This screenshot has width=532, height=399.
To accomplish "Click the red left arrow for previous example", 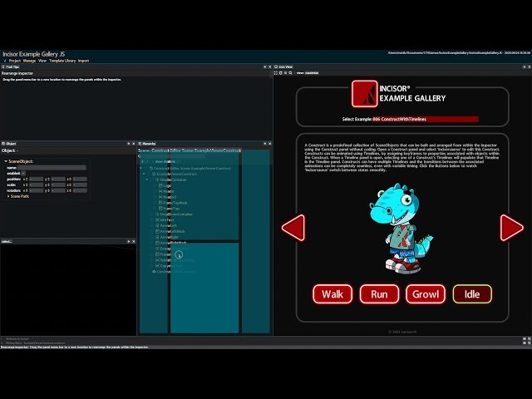I will (x=293, y=228).
